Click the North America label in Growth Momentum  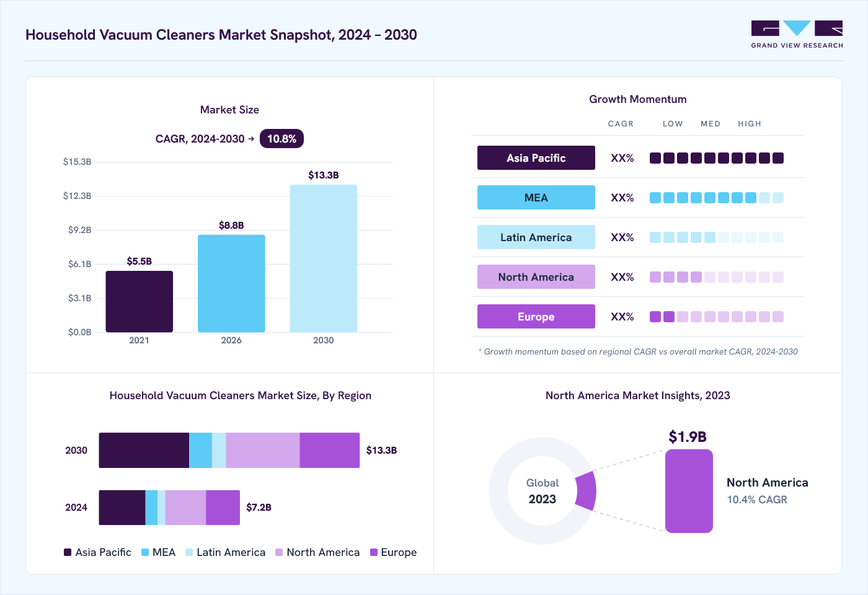[x=536, y=277]
